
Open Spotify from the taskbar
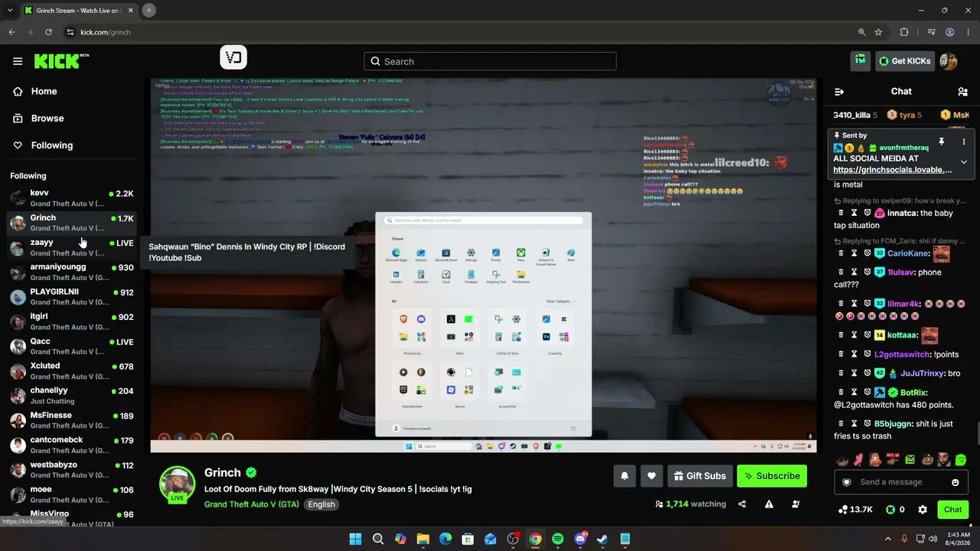tap(557, 539)
